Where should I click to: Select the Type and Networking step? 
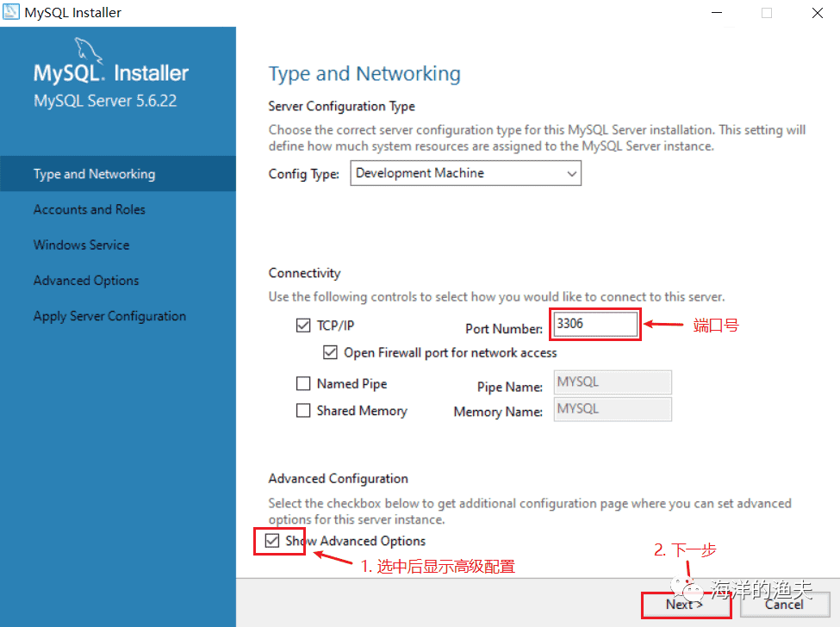95,174
